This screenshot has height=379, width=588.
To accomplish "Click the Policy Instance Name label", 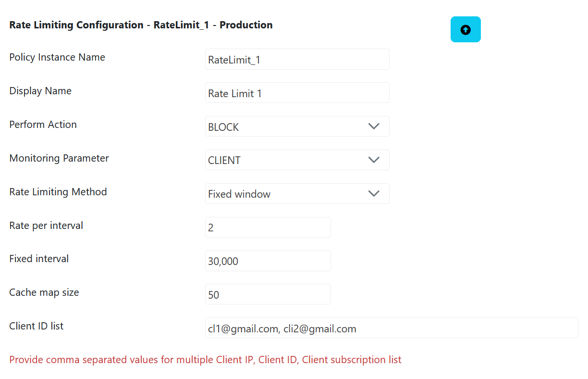I will [57, 57].
